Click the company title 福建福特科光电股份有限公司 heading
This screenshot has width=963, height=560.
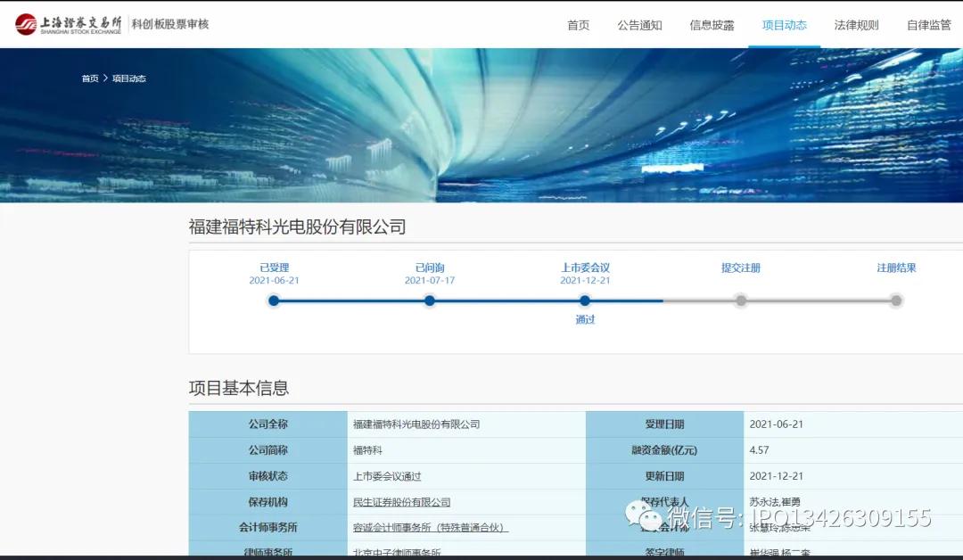[297, 226]
